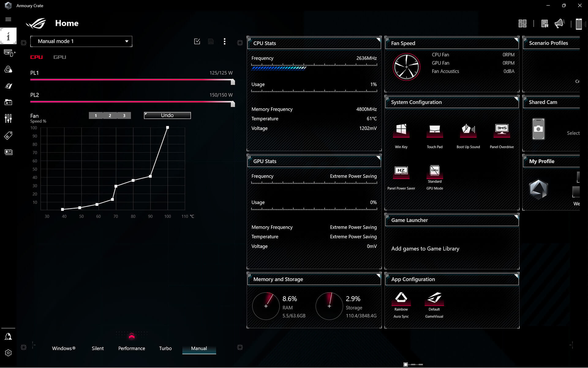Select fan curve profile 2
588x368 pixels.
pos(110,115)
